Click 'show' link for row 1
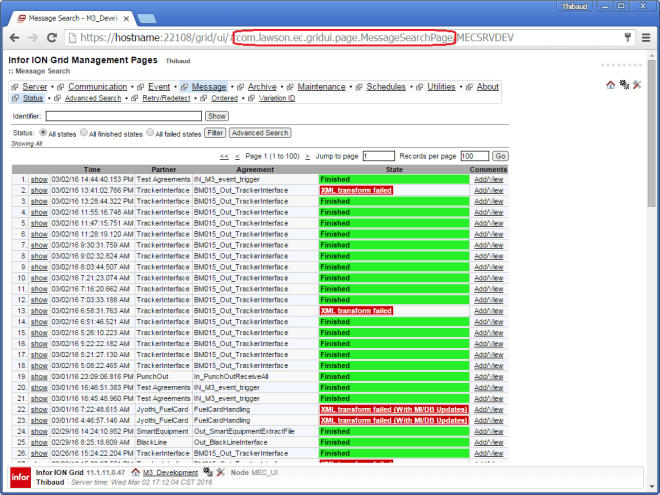The height and width of the screenshot is (495, 660). (x=39, y=179)
